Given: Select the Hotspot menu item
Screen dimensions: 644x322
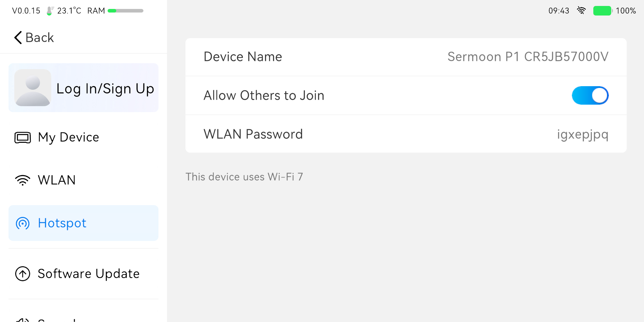Looking at the screenshot, I should [x=62, y=223].
